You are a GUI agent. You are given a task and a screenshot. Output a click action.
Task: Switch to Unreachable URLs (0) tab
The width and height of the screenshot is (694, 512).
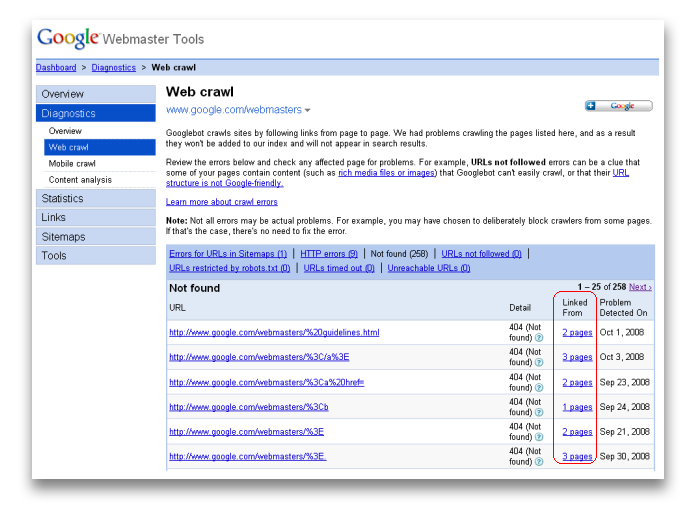coord(429,268)
